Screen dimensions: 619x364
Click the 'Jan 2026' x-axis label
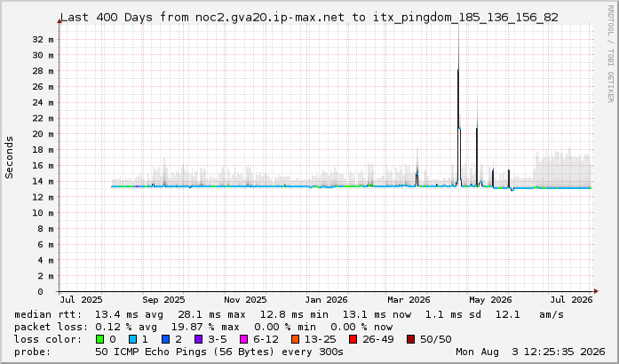coord(326,300)
